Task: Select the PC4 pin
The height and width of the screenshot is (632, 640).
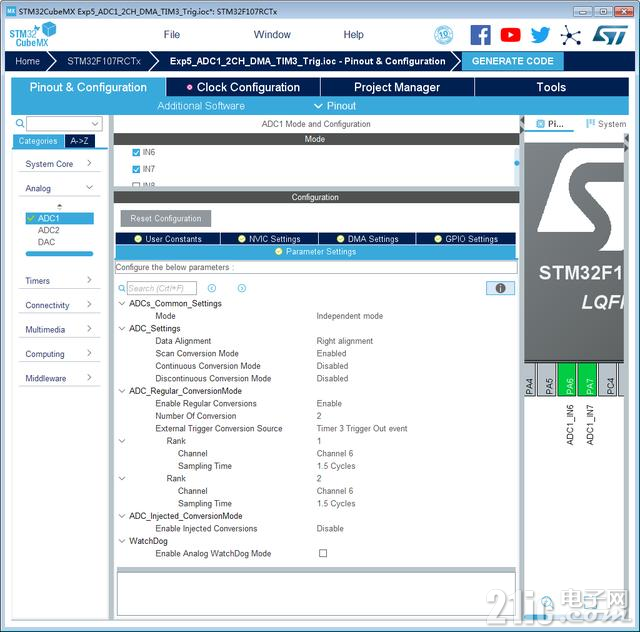Action: coord(610,380)
